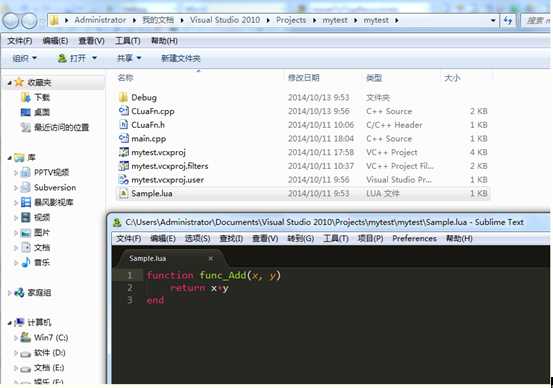This screenshot has width=553, height=388.
Task: Open 最近访问的位置 in sidebar
Action: (x=61, y=127)
